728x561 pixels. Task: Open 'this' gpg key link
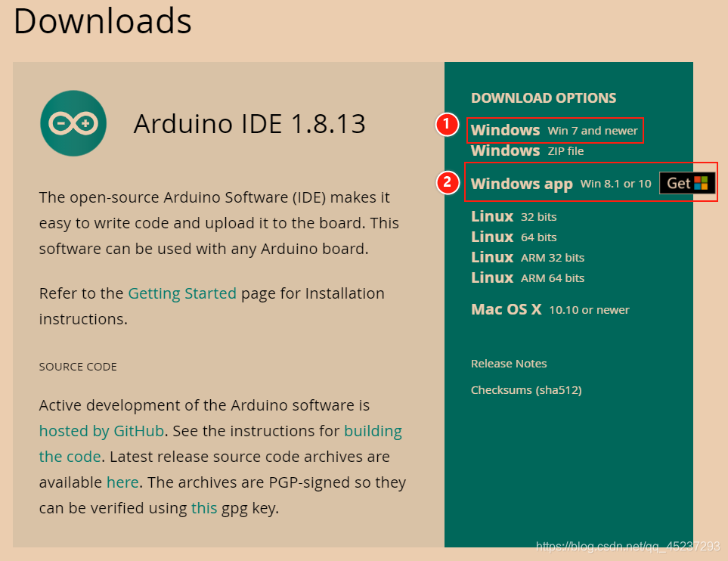tap(204, 508)
